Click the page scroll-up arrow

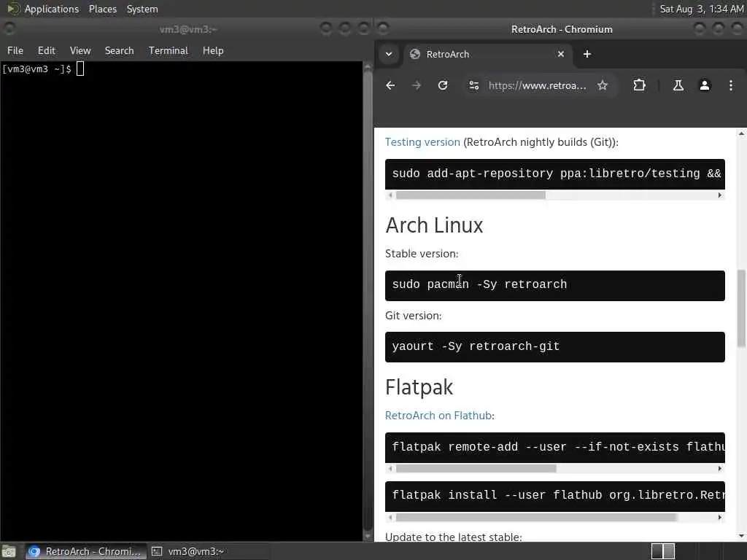click(x=741, y=134)
